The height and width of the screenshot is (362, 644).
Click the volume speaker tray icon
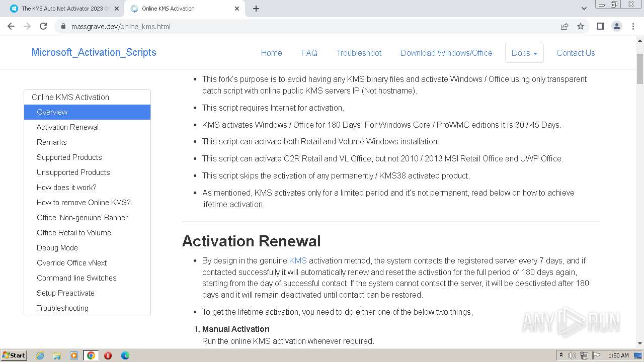pos(572,355)
